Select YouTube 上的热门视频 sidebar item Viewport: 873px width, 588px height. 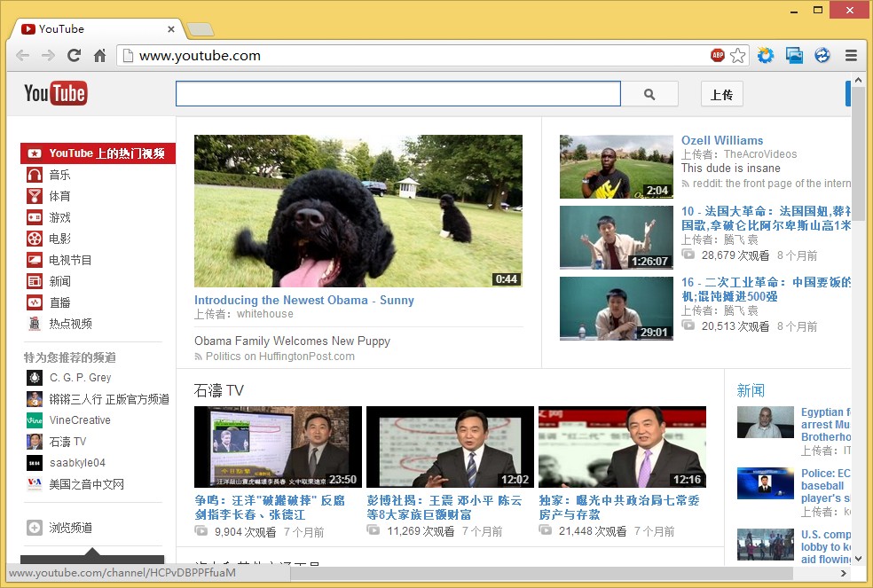tap(98, 153)
